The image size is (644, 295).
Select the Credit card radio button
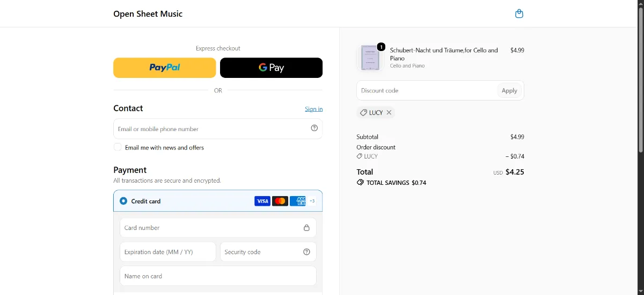point(123,201)
